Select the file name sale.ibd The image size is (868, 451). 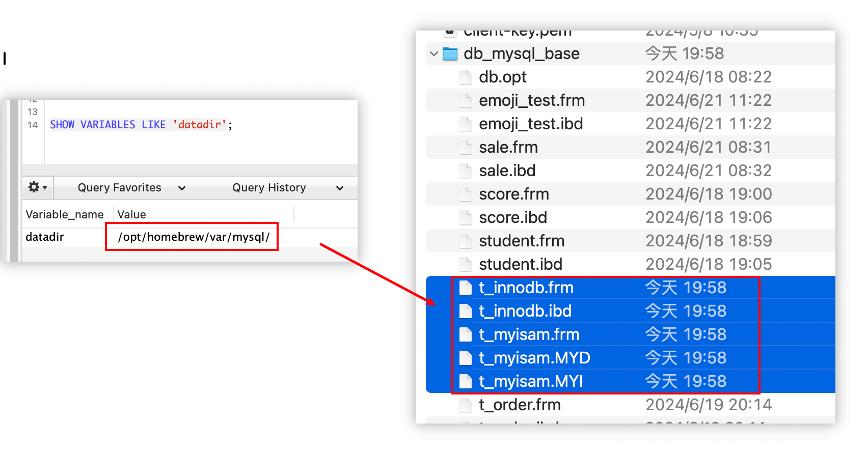coord(507,171)
